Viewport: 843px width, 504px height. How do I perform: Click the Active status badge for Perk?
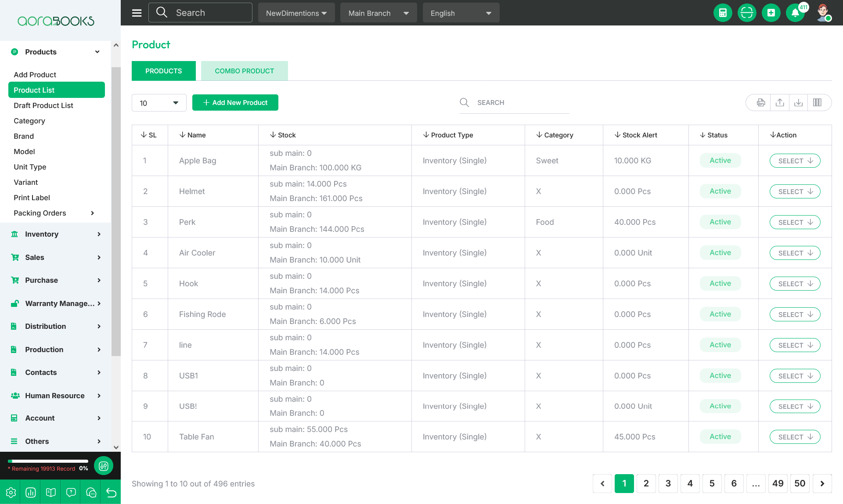(x=720, y=222)
